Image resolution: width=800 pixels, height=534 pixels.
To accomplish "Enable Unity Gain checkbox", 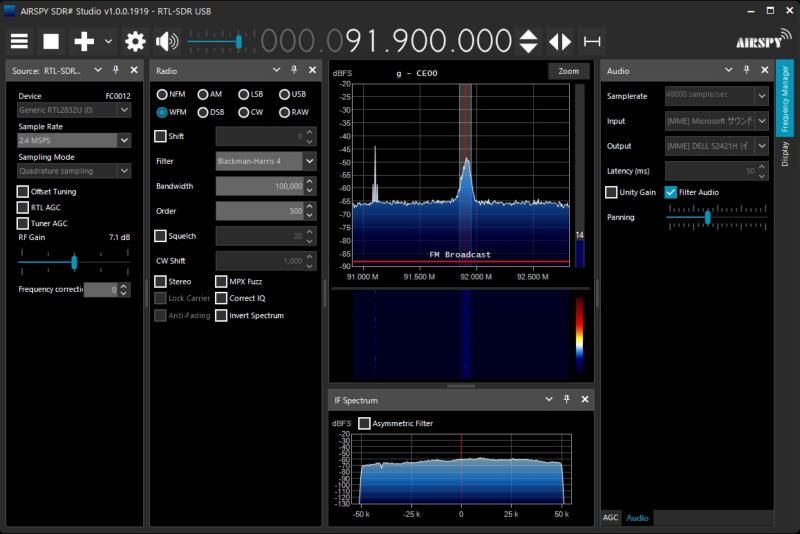I will pyautogui.click(x=611, y=192).
